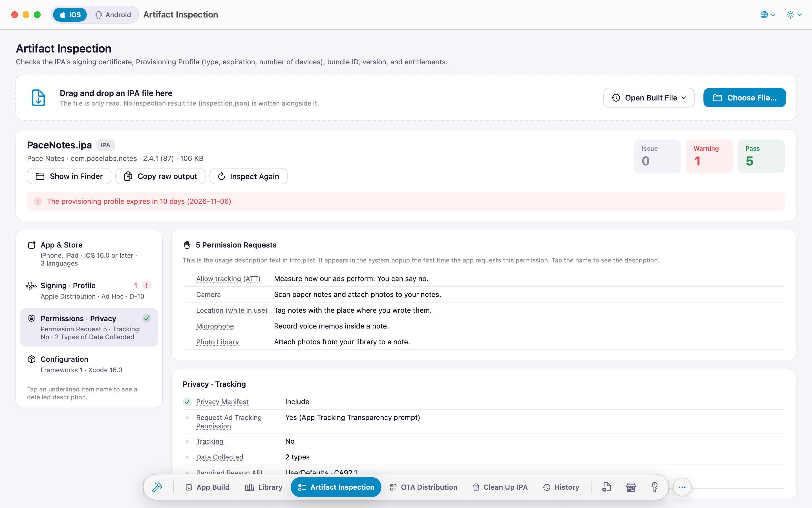Open the language globe dropdown

[x=768, y=15]
